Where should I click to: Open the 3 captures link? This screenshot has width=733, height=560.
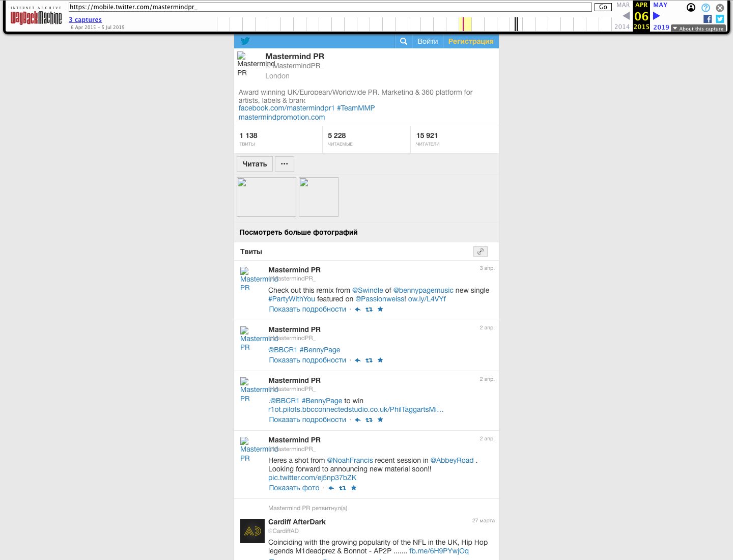tap(86, 20)
